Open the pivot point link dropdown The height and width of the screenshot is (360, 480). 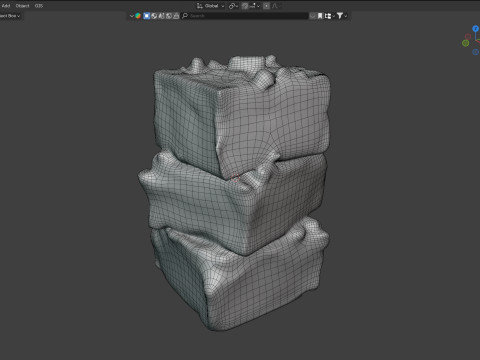click(x=232, y=6)
